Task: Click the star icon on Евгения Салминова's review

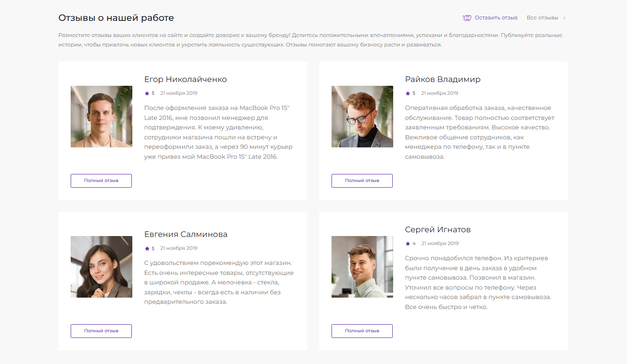Action: [x=146, y=247]
